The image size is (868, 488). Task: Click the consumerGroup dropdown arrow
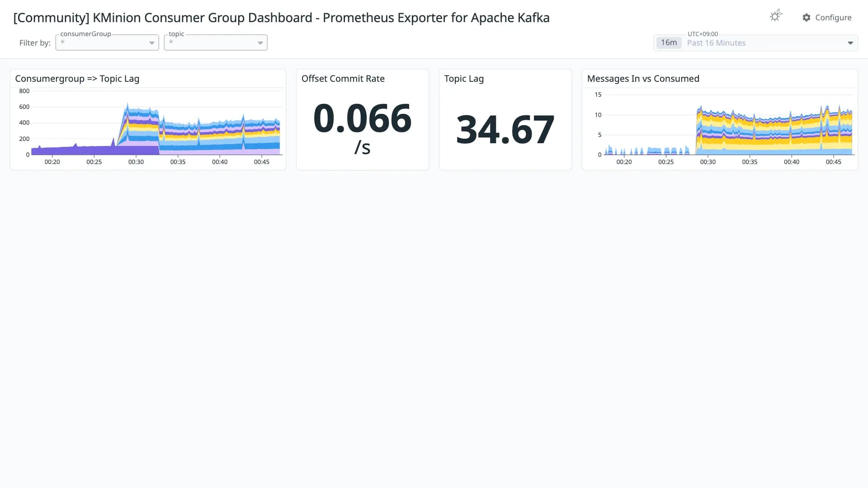point(152,43)
